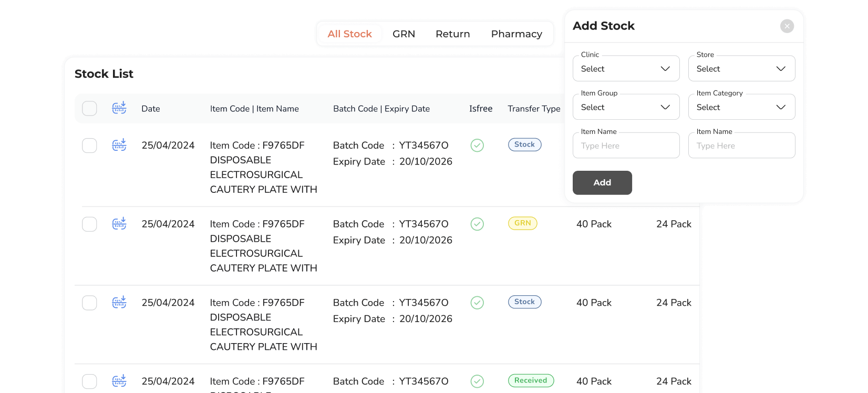Expand the Item Group dropdown

(x=626, y=107)
